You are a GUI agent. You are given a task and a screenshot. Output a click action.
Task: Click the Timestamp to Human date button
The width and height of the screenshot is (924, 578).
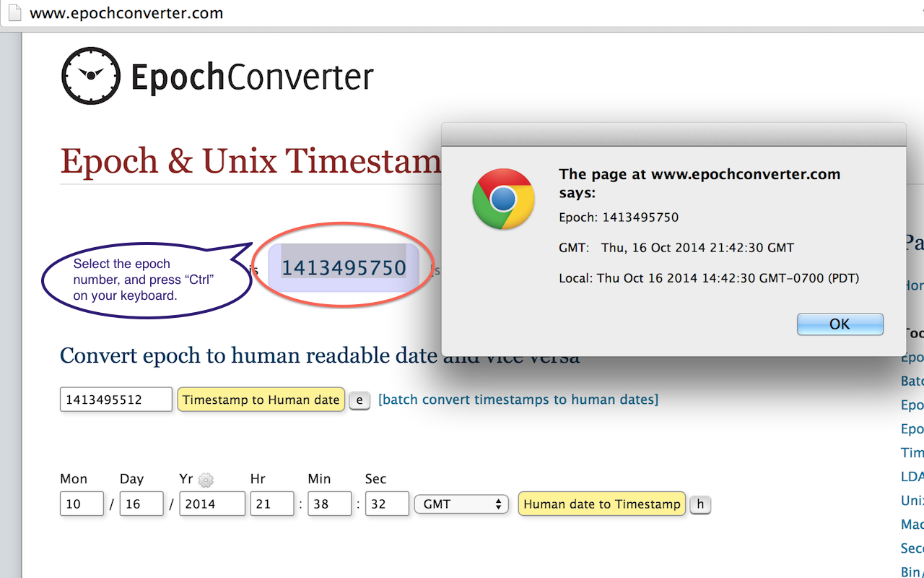coord(261,400)
